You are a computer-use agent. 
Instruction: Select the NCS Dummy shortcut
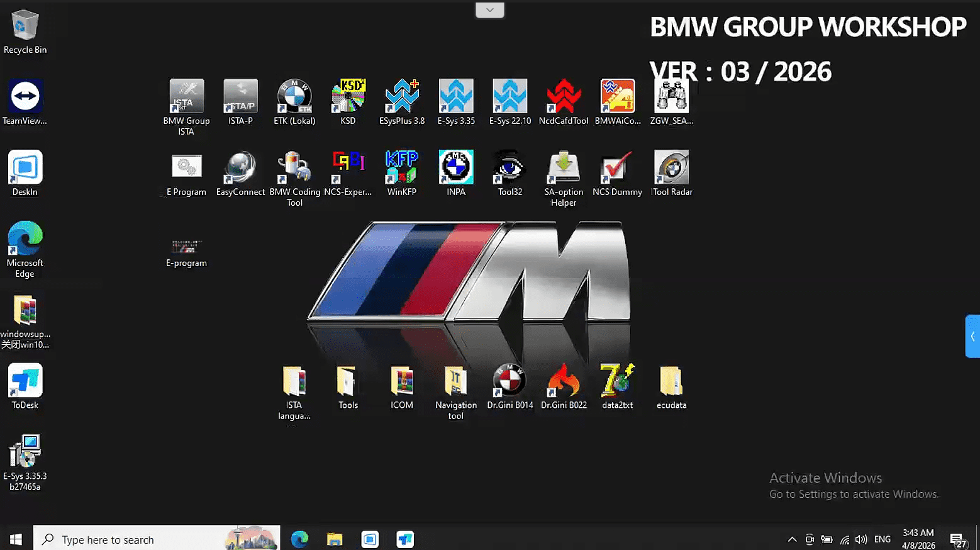(x=617, y=167)
